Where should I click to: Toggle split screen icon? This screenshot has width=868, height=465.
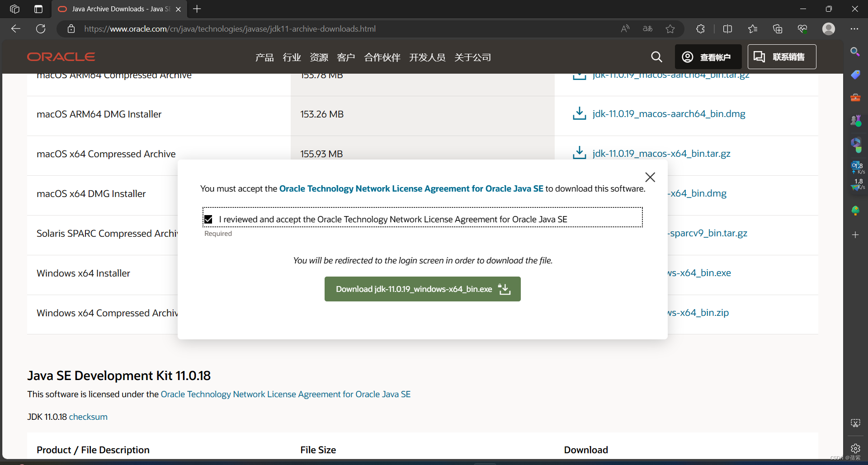point(727,29)
